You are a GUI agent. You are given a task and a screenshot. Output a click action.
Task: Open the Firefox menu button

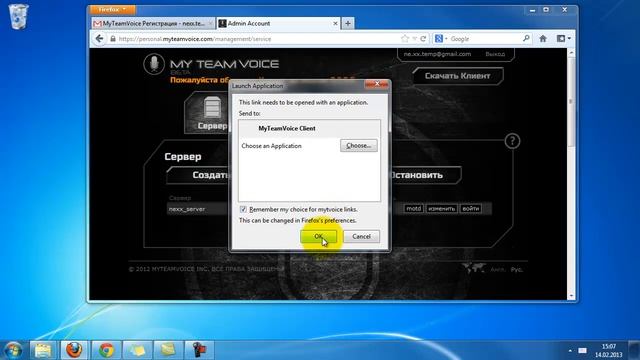(x=112, y=9)
